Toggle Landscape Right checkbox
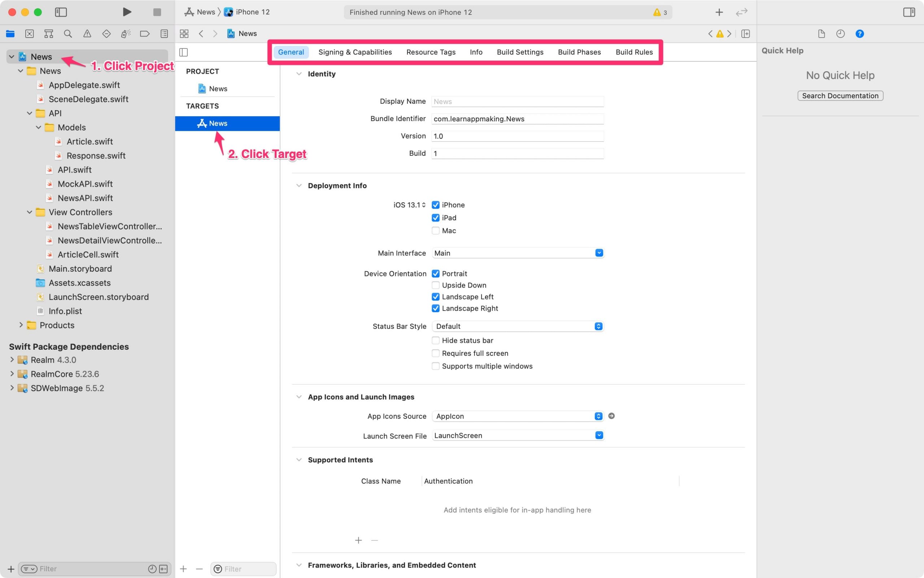This screenshot has height=578, width=924. click(x=435, y=308)
